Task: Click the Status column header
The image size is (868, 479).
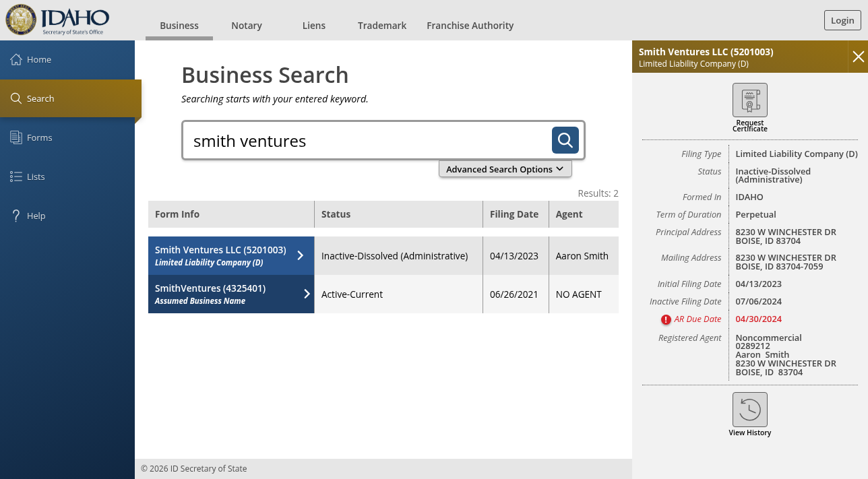Action: point(398,214)
